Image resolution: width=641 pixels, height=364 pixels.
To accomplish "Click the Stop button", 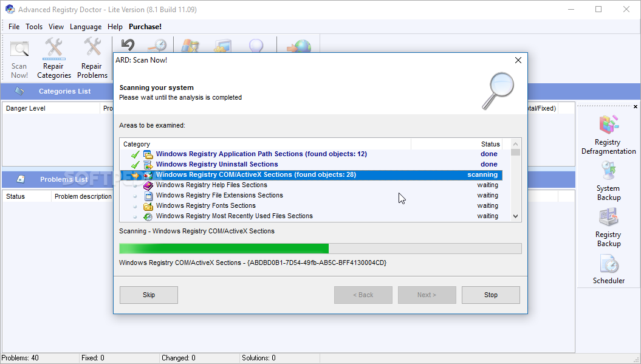I will point(491,295).
